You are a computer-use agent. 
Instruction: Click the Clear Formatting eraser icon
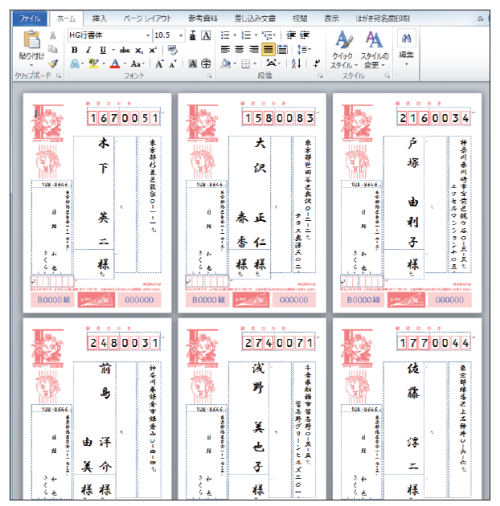pos(172,50)
